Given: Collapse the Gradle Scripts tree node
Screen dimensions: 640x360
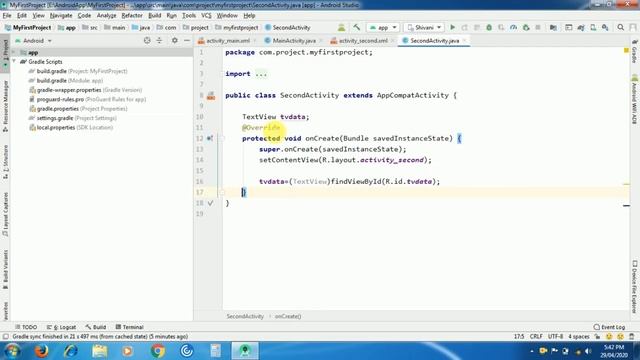Looking at the screenshot, I should pos(14,62).
